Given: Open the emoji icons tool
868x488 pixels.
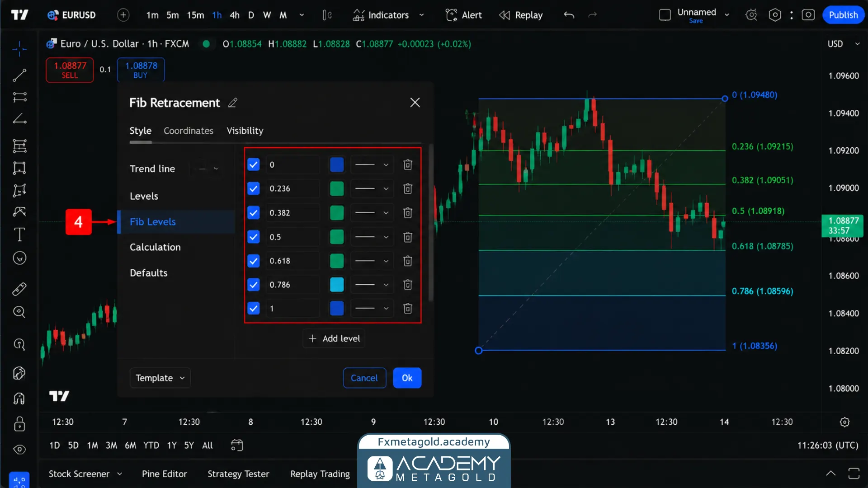Looking at the screenshot, I should pos(19,258).
